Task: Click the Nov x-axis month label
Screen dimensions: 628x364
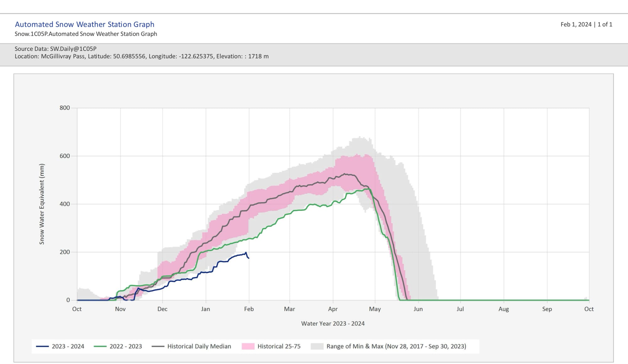Action: 120,309
